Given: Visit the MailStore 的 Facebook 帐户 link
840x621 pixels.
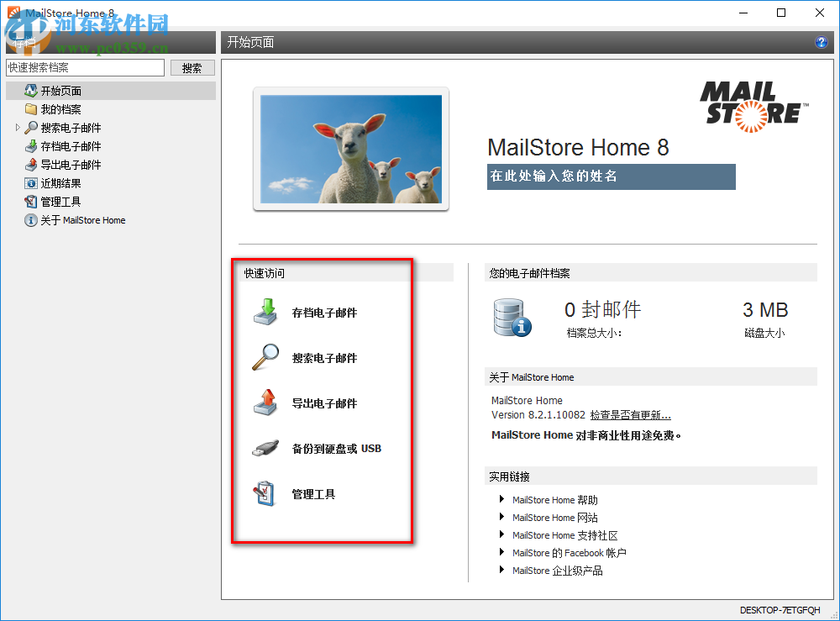Looking at the screenshot, I should [x=569, y=552].
